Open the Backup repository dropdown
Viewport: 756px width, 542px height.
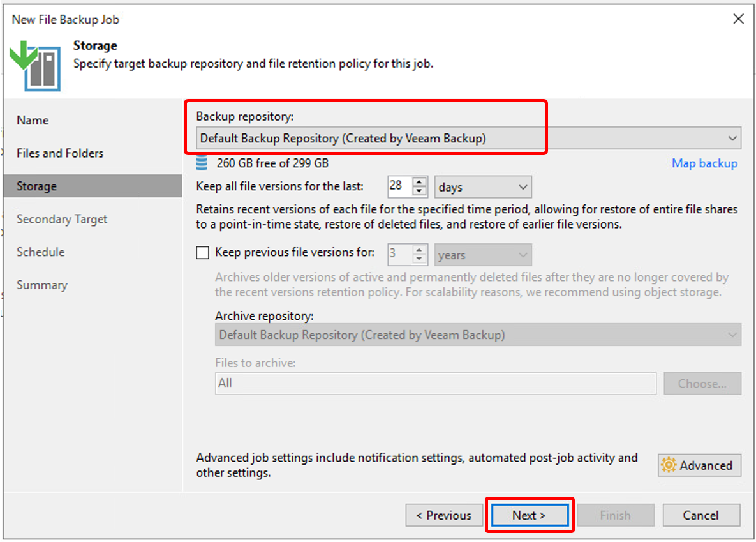tap(468, 139)
